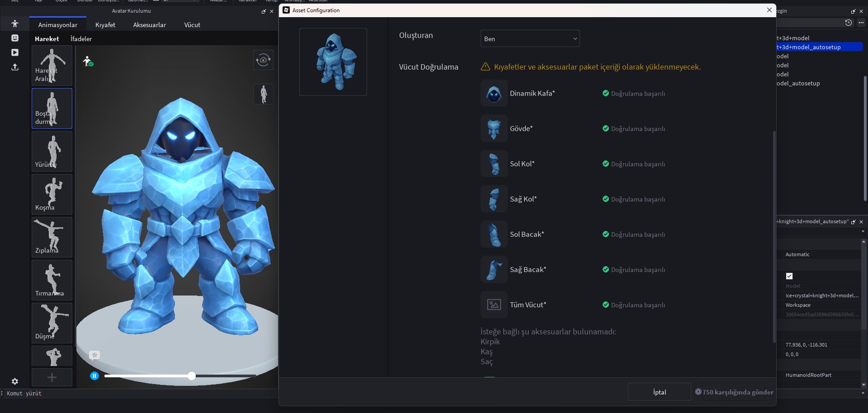Screen dimensions: 868x413
Task: Click the Gövde torso icon
Action: pyautogui.click(x=494, y=129)
